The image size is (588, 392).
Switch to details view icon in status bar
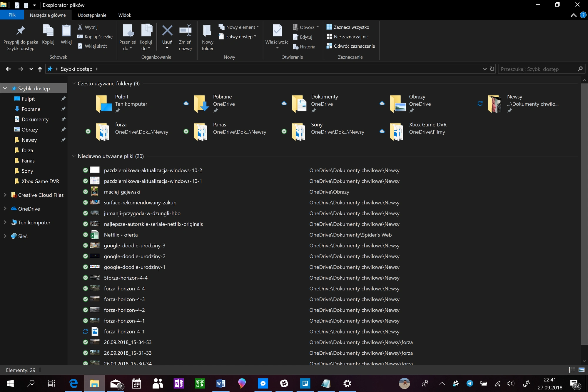tap(572, 370)
